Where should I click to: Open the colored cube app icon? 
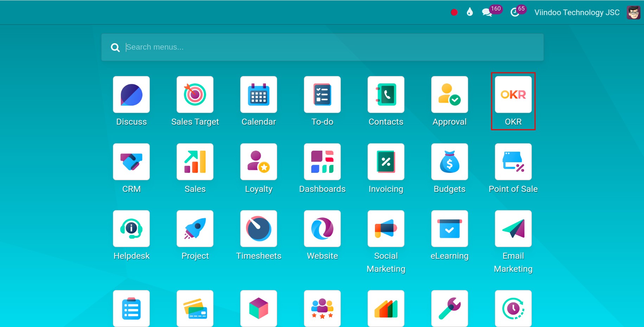click(259, 309)
